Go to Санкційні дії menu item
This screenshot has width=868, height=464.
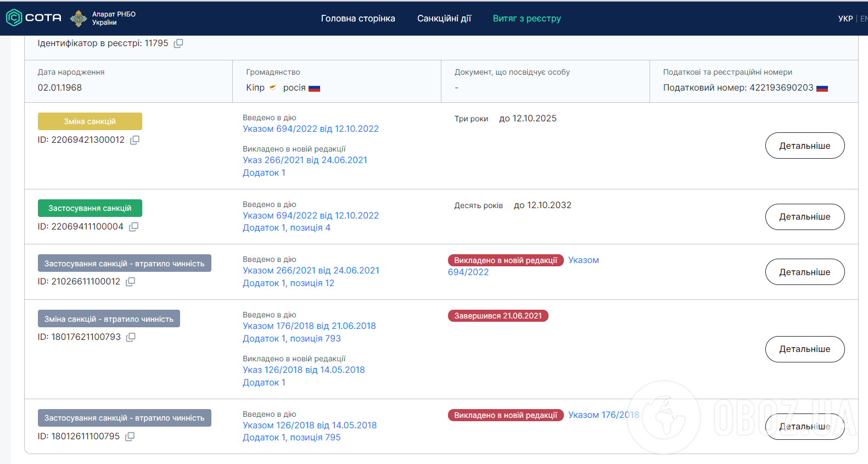(x=444, y=18)
